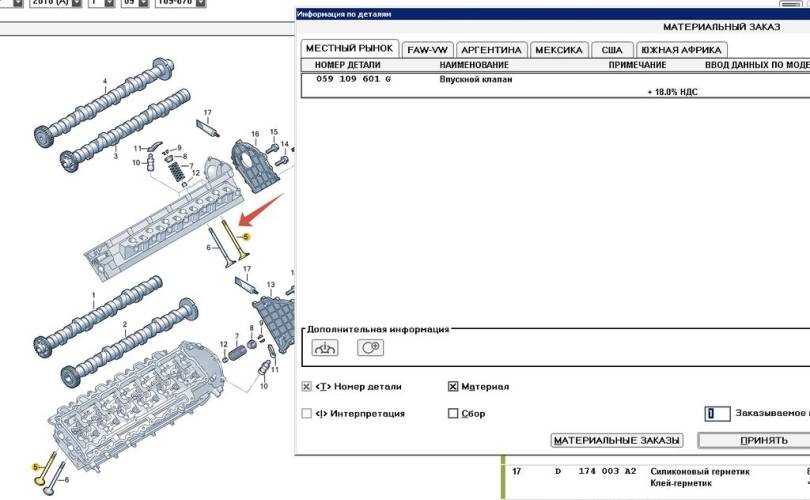The image size is (810, 500).
Task: Uncheck the Номер детали checkbox
Action: (x=307, y=386)
